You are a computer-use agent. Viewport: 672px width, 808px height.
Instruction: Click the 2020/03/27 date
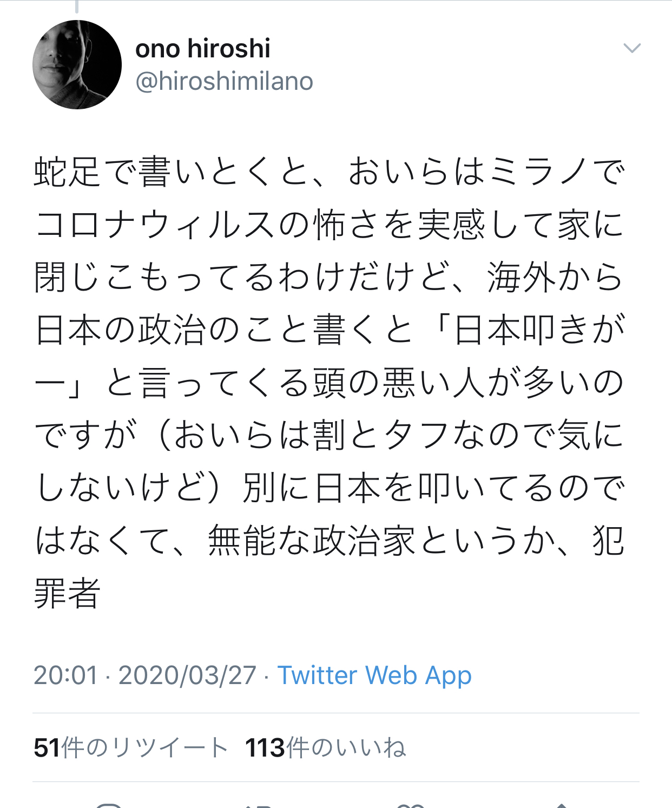[x=187, y=675]
